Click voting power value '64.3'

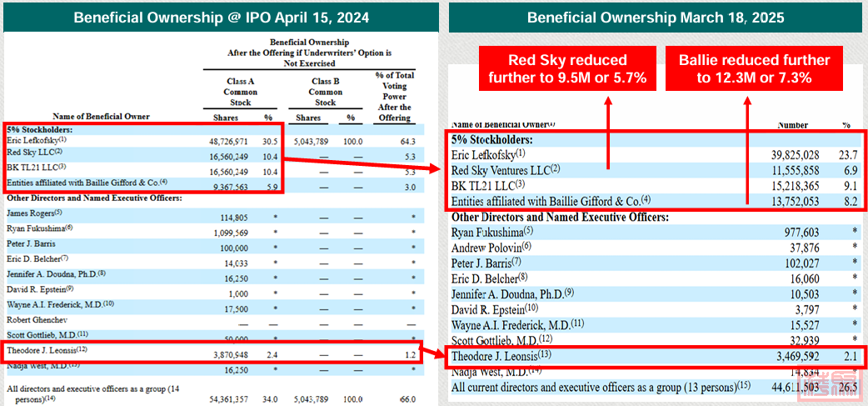[x=409, y=143]
